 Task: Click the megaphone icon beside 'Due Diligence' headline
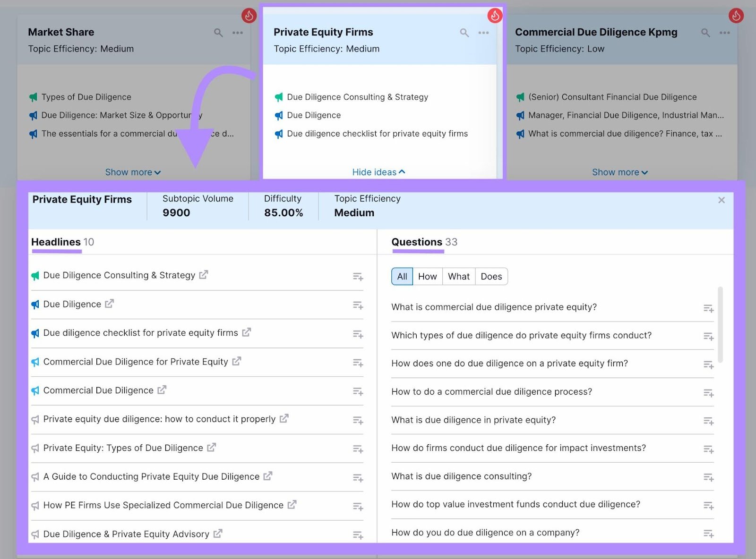pyautogui.click(x=35, y=304)
